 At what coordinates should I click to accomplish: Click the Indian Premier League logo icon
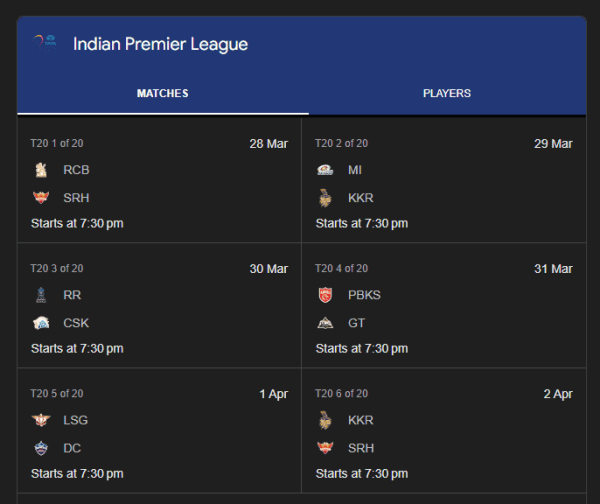pos(45,44)
